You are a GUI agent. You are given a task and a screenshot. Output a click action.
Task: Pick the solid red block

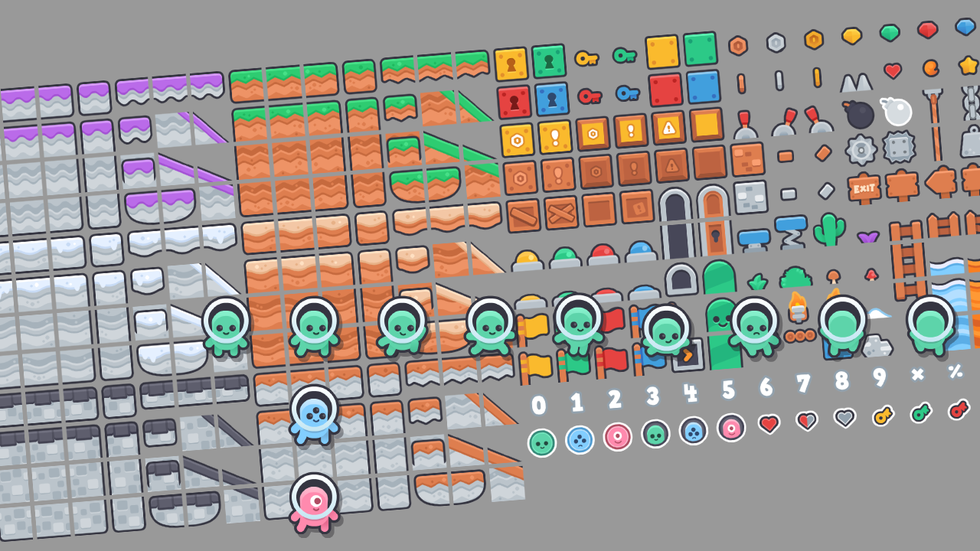pos(665,90)
